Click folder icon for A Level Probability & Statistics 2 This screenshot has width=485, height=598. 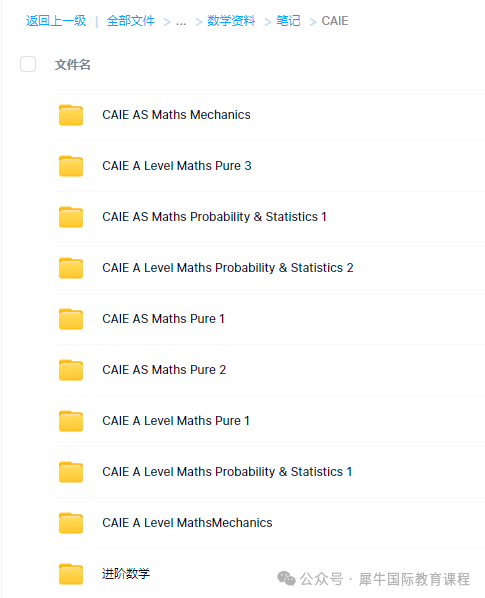tap(71, 268)
